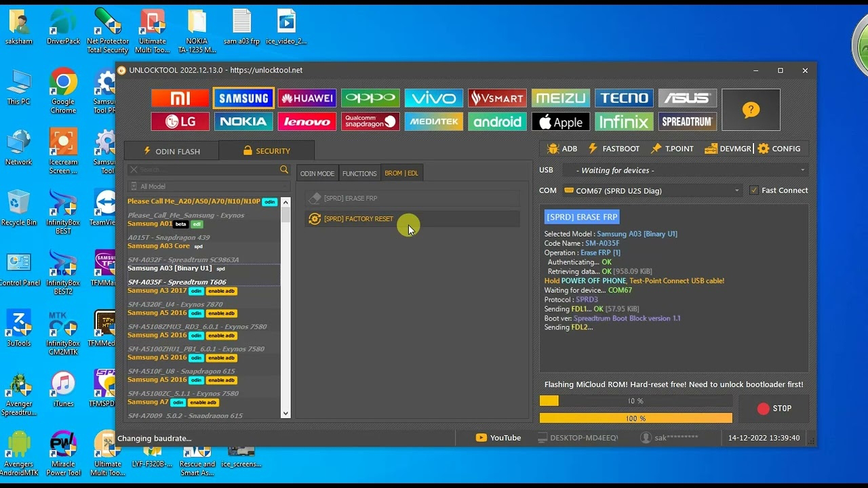Select the Meizu brand icon

561,98
